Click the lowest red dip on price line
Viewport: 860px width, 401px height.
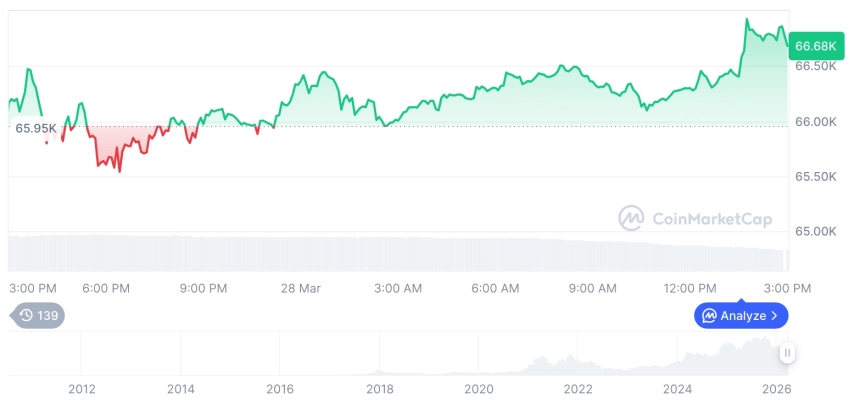tap(120, 172)
